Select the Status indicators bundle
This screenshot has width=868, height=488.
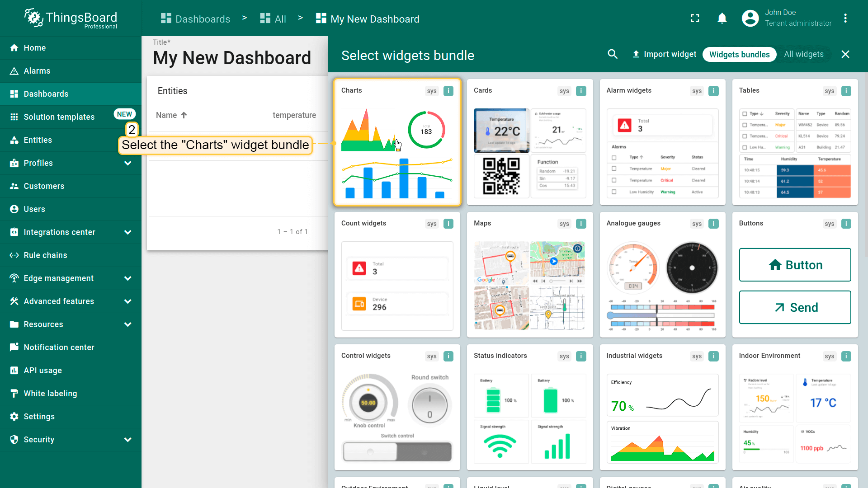530,407
